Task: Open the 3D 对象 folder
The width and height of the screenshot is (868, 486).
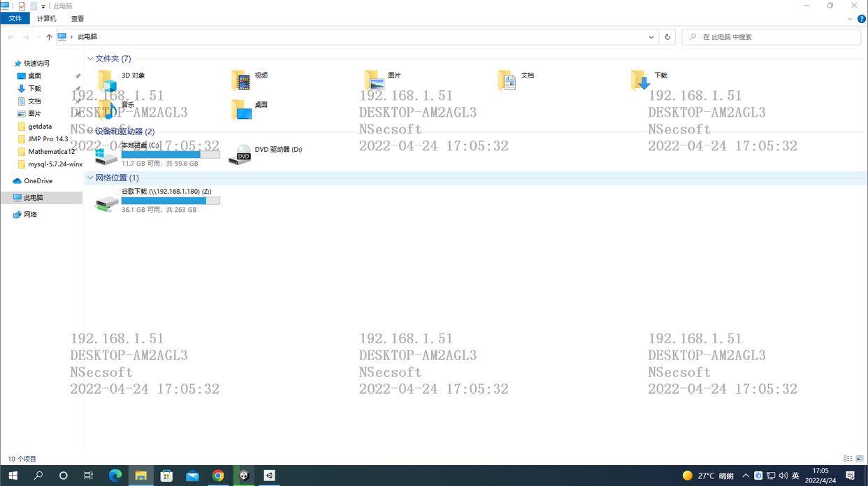Action: (108, 80)
